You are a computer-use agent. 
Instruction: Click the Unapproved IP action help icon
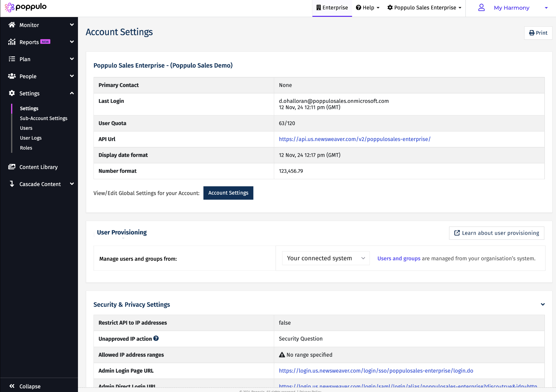click(156, 339)
